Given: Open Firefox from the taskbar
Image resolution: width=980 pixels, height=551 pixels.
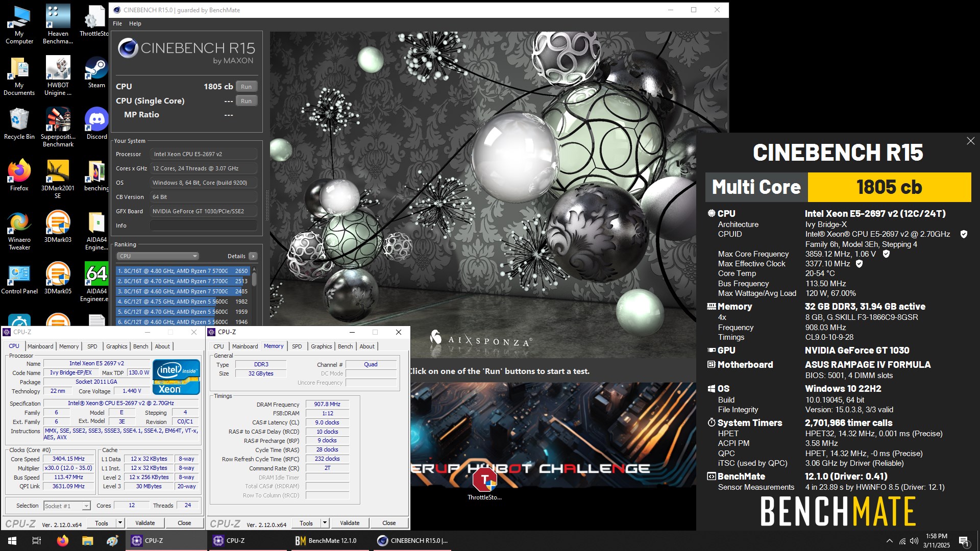Looking at the screenshot, I should tap(62, 541).
